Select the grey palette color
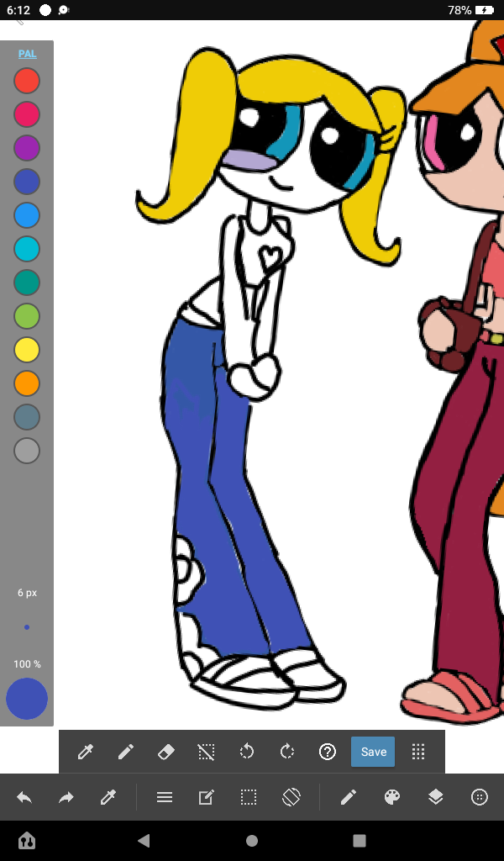504x861 pixels. tap(27, 451)
